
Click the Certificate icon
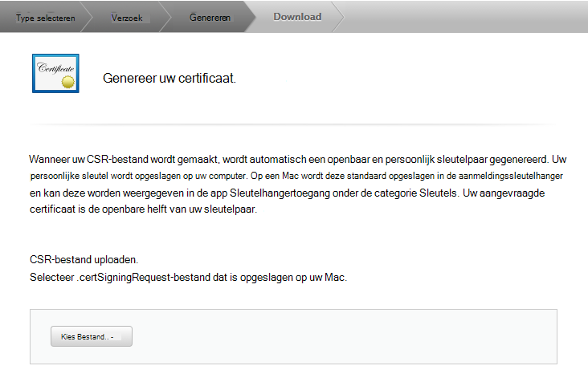click(x=55, y=73)
